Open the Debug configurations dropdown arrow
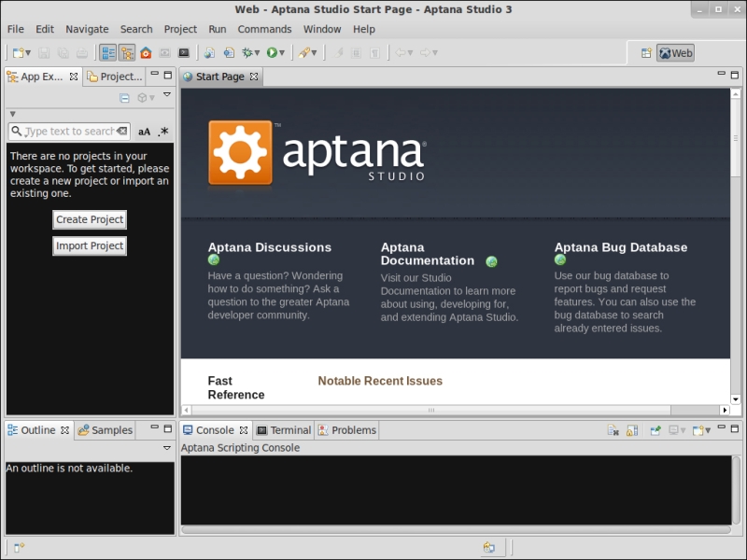The height and width of the screenshot is (560, 747). click(x=257, y=53)
